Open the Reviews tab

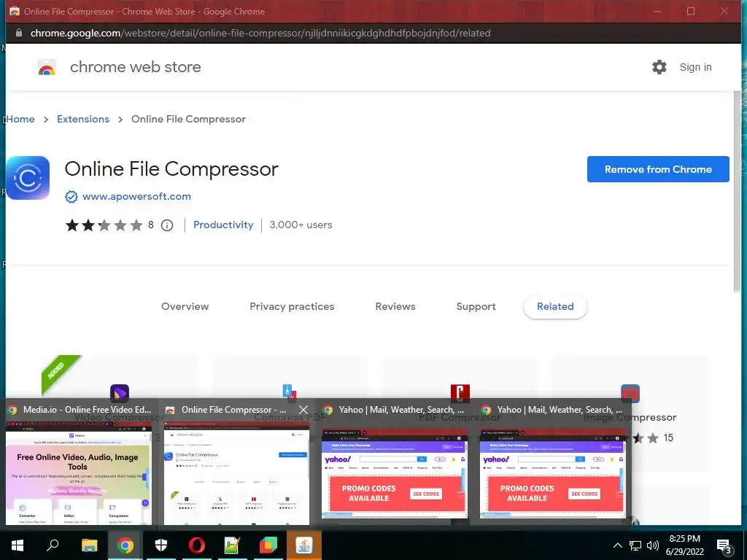tap(395, 307)
